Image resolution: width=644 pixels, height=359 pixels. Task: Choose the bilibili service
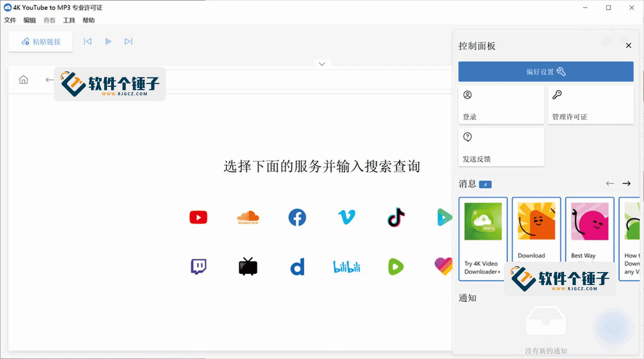point(346,267)
